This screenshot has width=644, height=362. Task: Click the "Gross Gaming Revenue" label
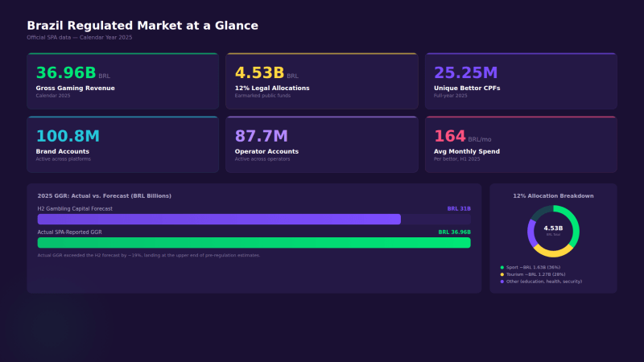pyautogui.click(x=75, y=88)
